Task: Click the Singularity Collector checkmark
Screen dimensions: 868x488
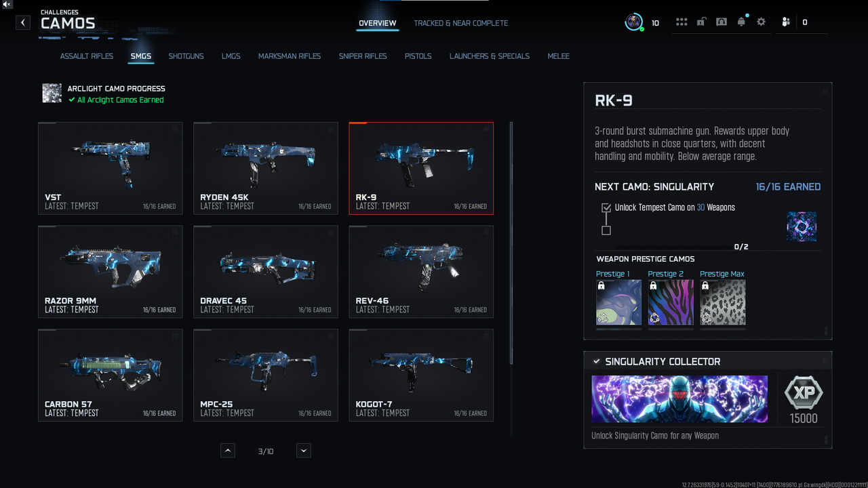Action: (597, 362)
